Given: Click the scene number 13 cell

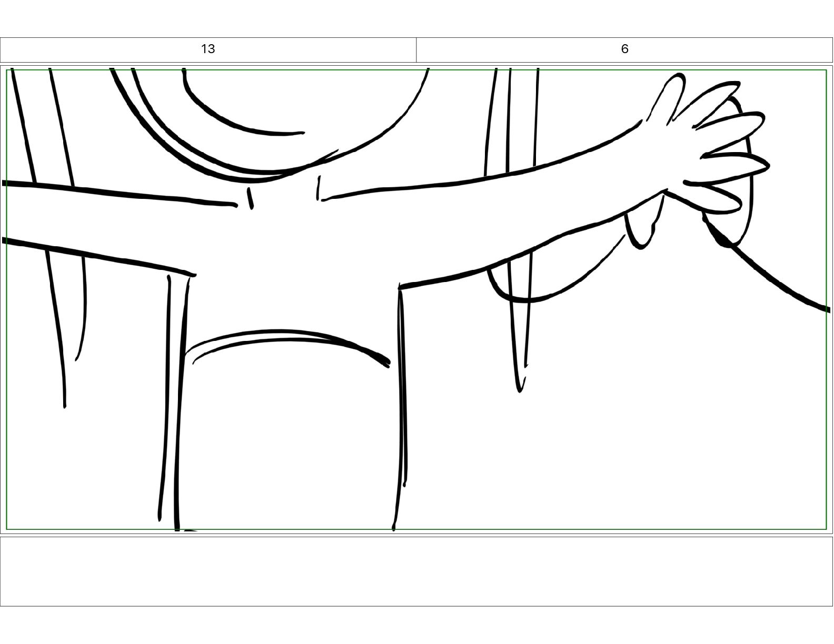Looking at the screenshot, I should (x=208, y=49).
